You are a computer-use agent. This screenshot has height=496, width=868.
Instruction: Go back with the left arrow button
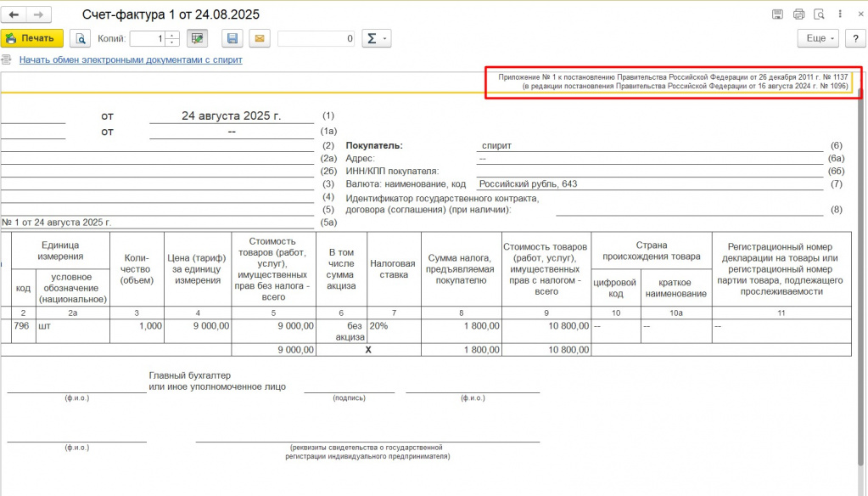14,14
